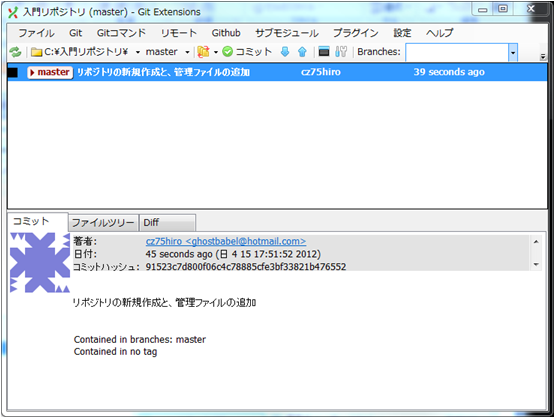Click the toolbar overflow arrow at right edge
This screenshot has width=555, height=418.
click(x=543, y=56)
